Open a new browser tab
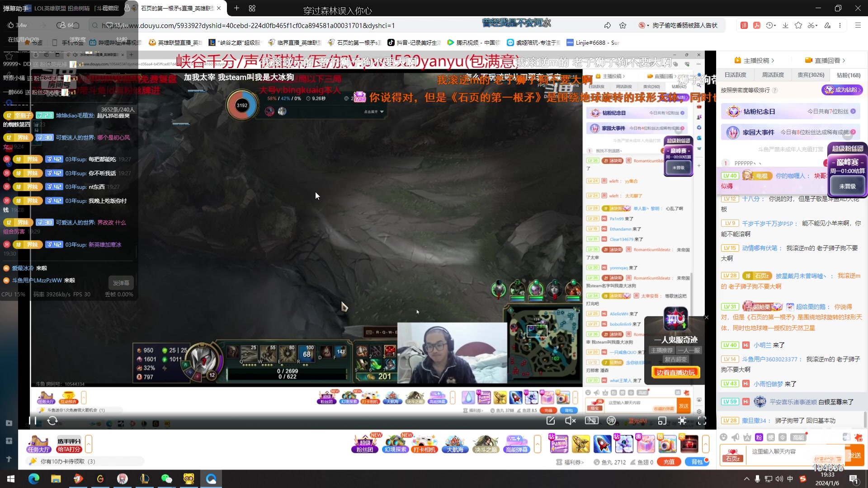The height and width of the screenshot is (488, 868). pos(236,8)
